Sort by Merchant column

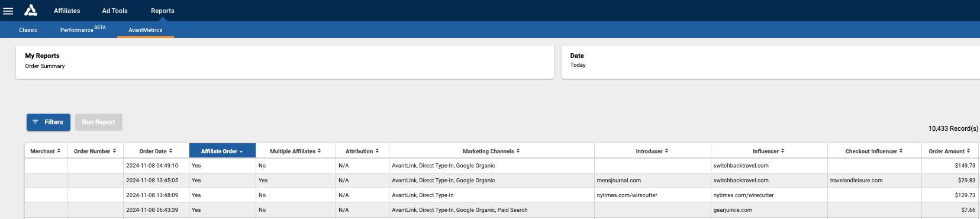coord(46,151)
